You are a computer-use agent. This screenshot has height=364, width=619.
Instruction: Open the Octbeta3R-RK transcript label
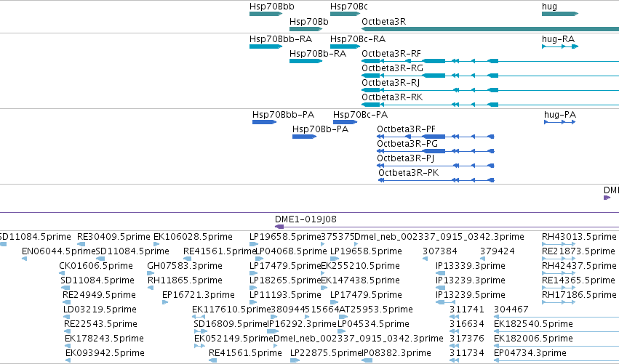[x=392, y=97]
